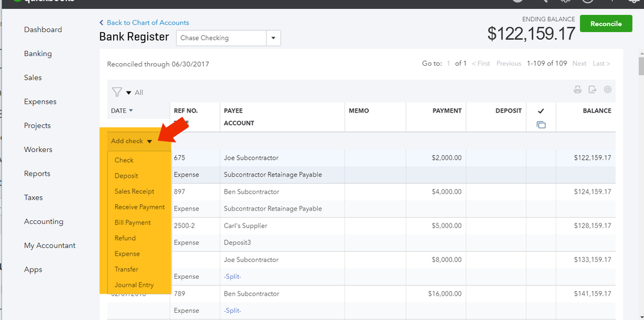The width and height of the screenshot is (644, 320).
Task: Click the export register icon
Action: (592, 89)
